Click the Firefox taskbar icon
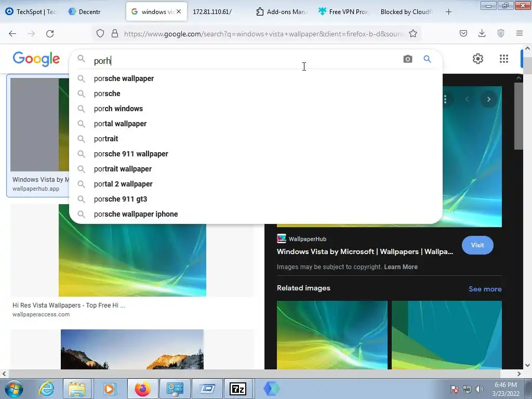 (142, 389)
